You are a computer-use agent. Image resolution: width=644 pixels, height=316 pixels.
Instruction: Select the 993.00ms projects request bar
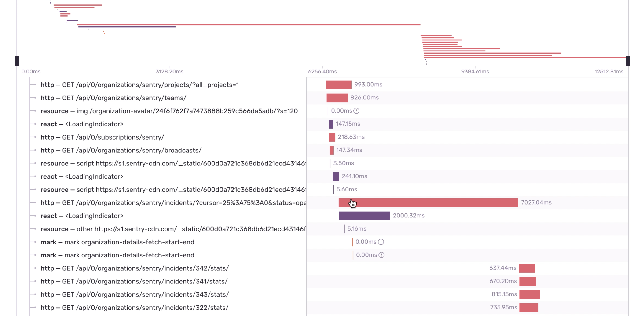[339, 85]
